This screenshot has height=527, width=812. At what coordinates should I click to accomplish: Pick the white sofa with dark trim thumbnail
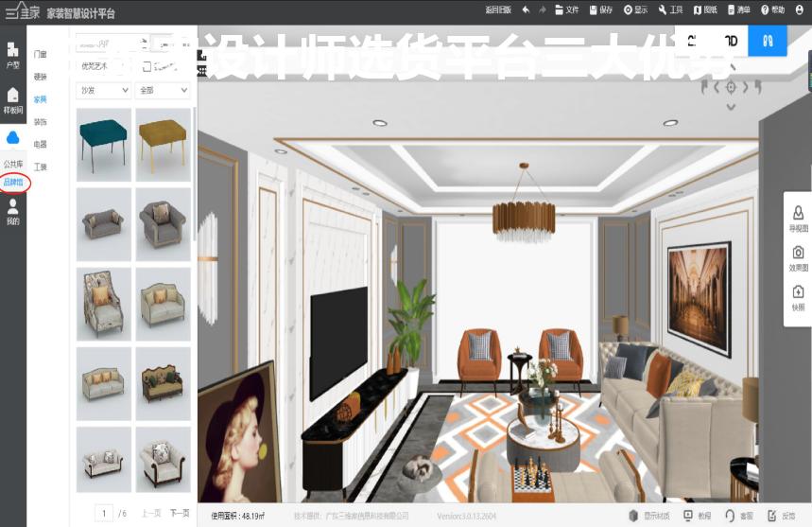(104, 460)
